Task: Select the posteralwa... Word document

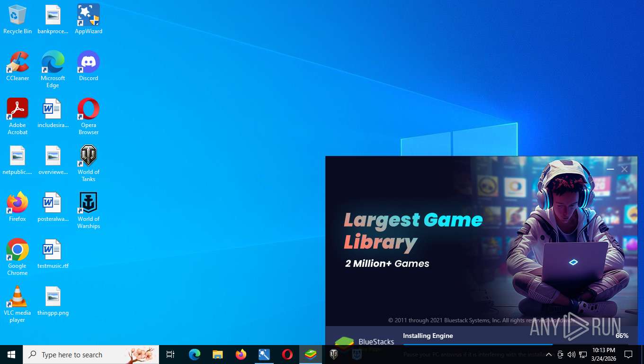Action: (x=53, y=207)
